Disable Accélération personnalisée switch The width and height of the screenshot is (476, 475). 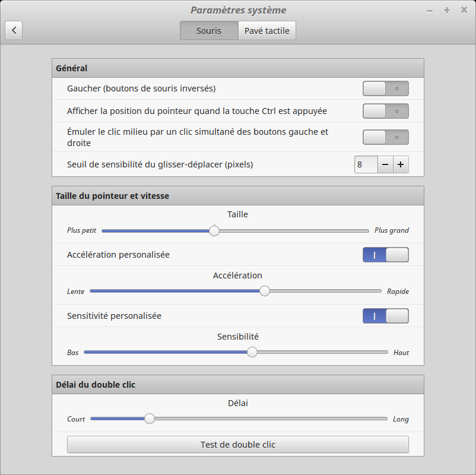[x=385, y=255]
